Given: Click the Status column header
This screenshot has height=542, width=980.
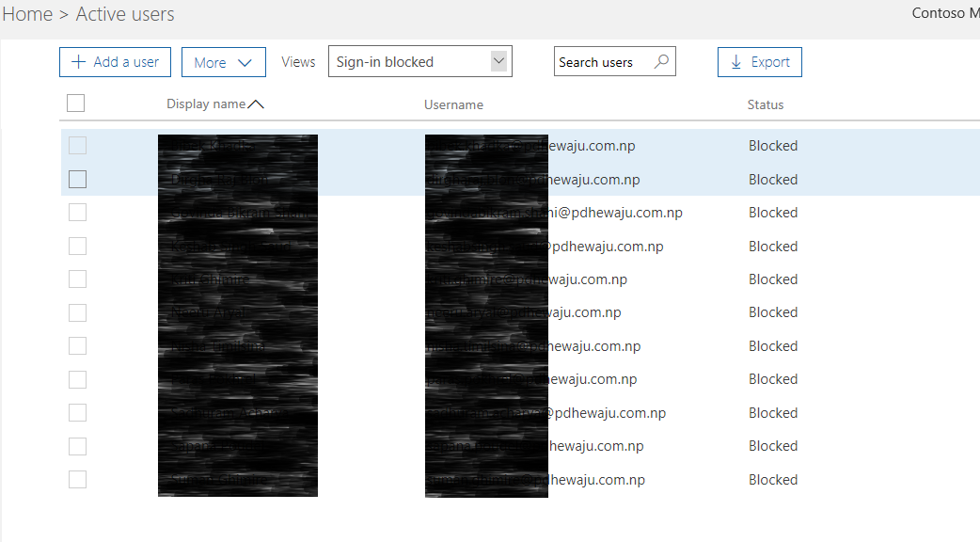Looking at the screenshot, I should tap(765, 105).
